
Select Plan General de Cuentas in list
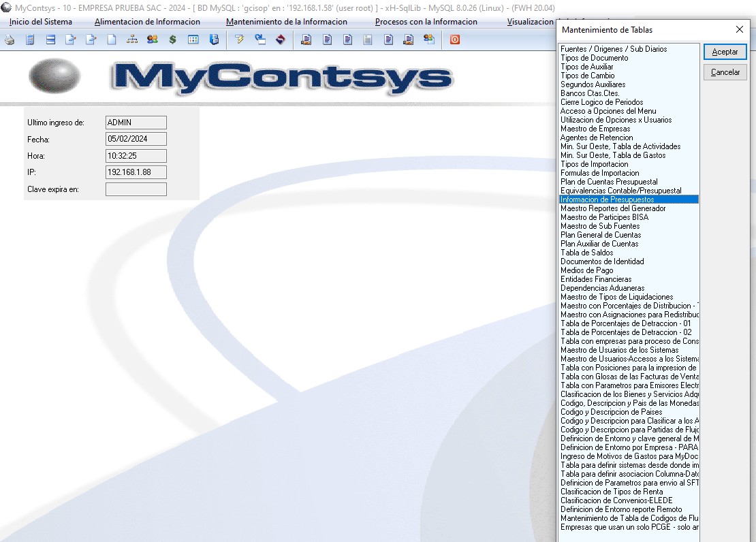tap(600, 235)
